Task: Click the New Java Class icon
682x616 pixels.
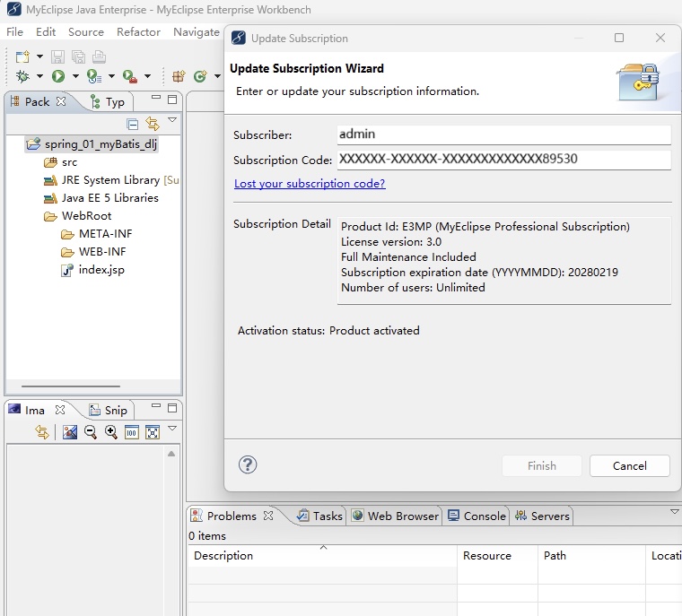Action: (x=200, y=76)
